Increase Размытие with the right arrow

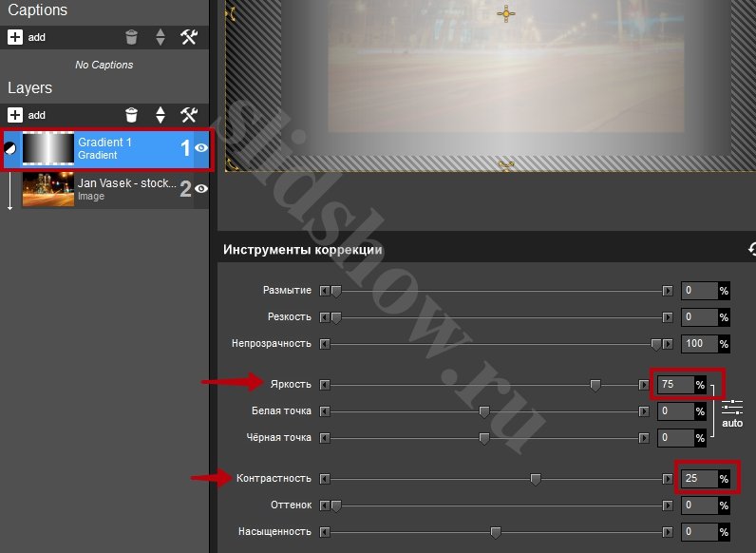click(668, 291)
